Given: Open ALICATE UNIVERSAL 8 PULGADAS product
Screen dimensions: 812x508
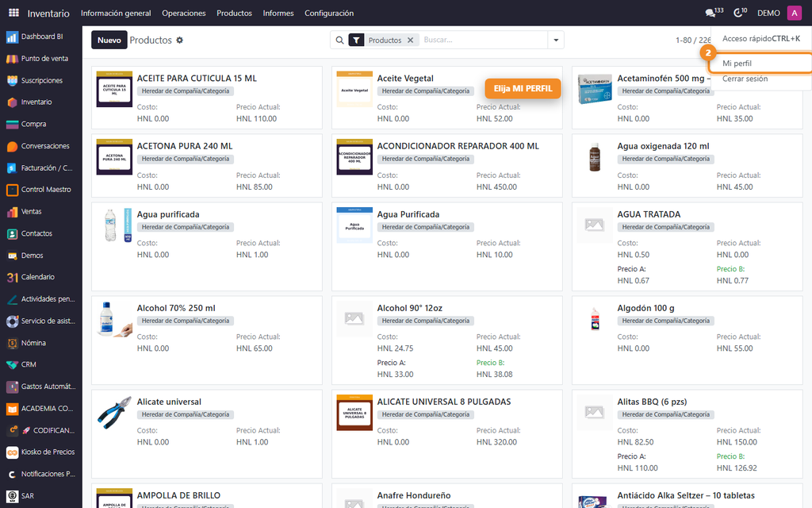Looking at the screenshot, I should (444, 402).
